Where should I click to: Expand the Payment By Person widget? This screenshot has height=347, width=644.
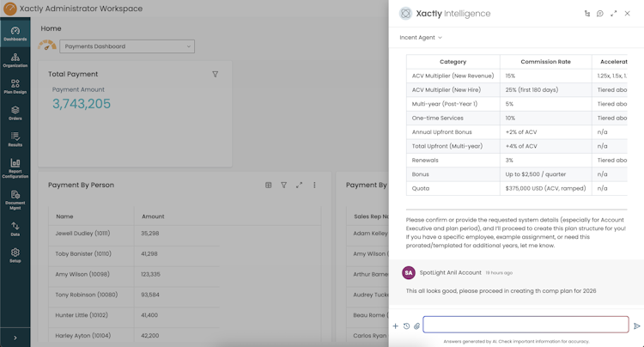coord(299,186)
